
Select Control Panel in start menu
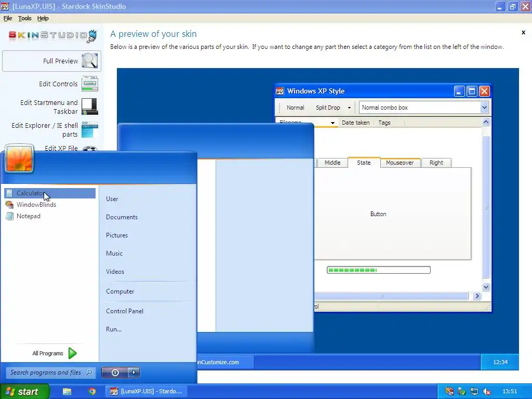(125, 311)
